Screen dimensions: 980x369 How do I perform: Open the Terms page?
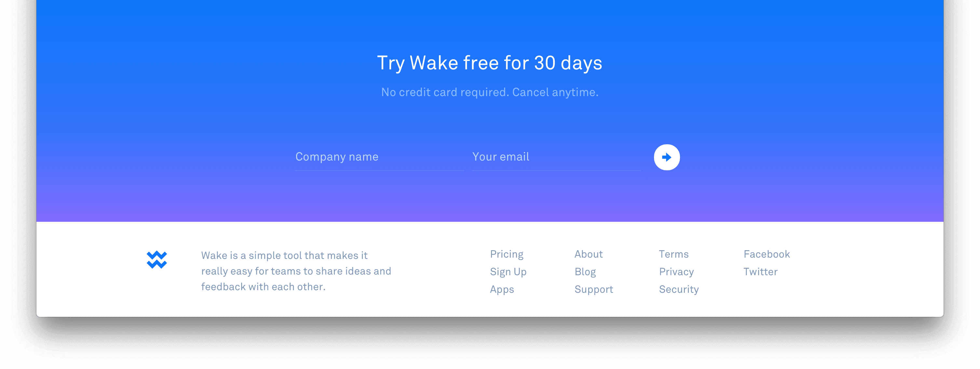pyautogui.click(x=674, y=254)
